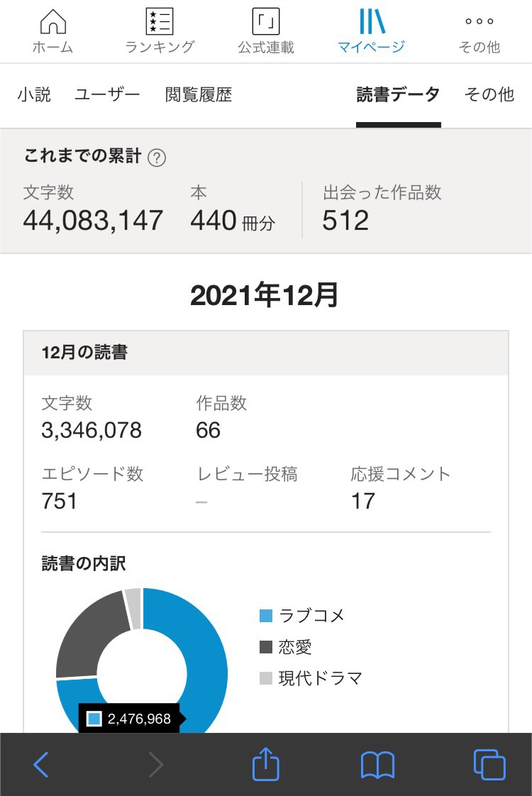Open official serials (公式連載) icon

266,23
